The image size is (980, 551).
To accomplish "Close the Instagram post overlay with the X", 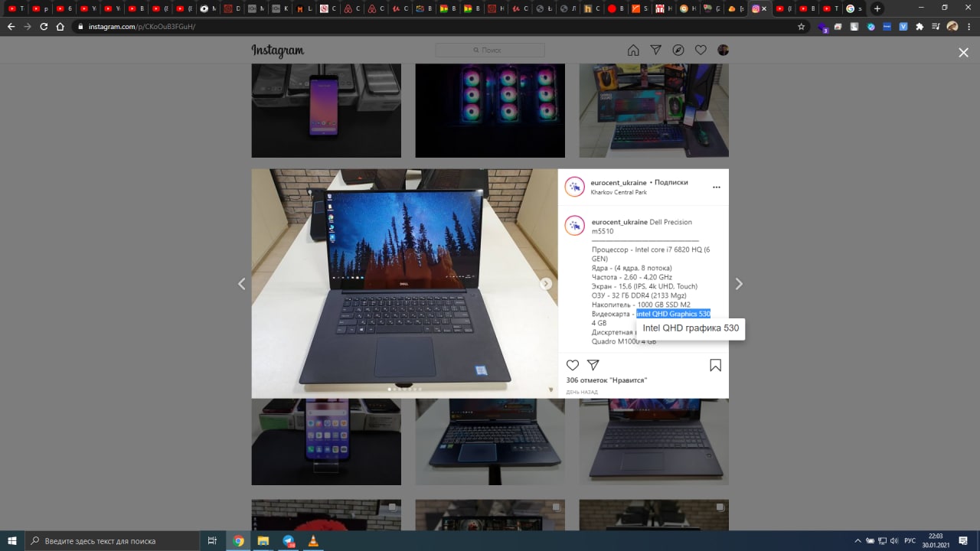I will click(963, 52).
